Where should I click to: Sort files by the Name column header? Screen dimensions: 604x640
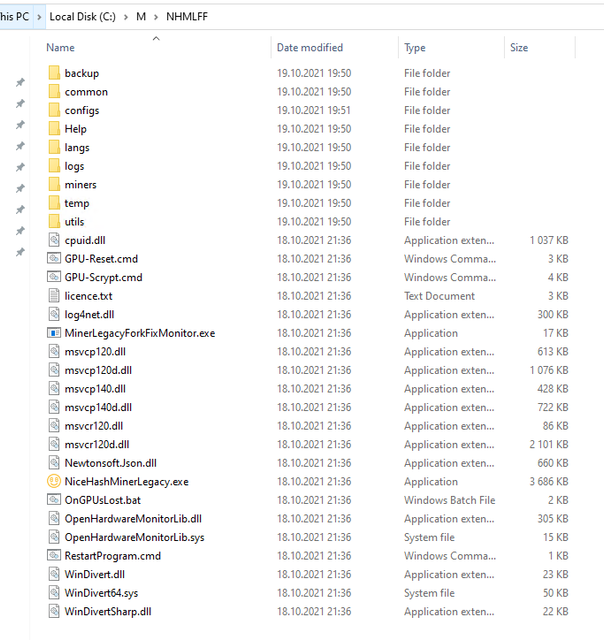pyautogui.click(x=60, y=48)
